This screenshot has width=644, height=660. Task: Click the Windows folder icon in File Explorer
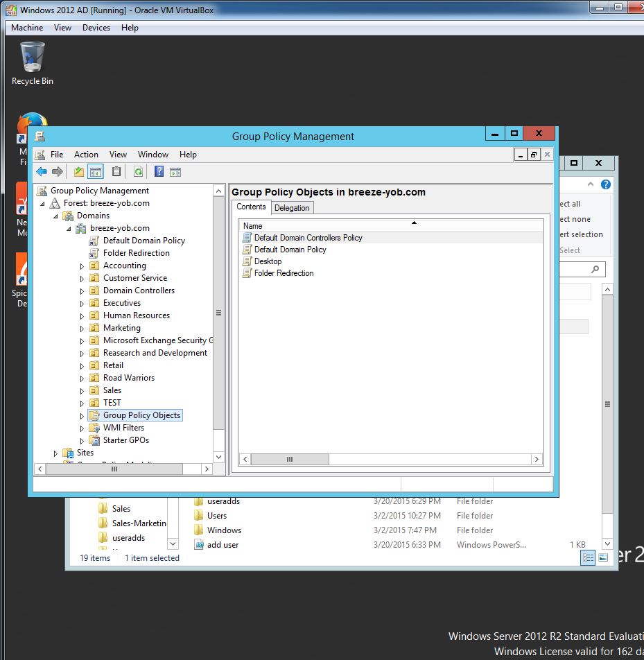click(x=199, y=530)
